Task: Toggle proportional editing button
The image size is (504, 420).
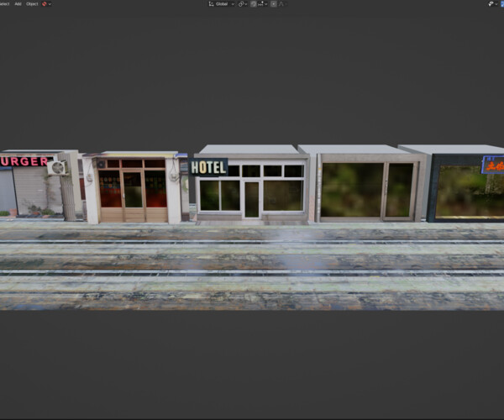Action: click(x=274, y=4)
